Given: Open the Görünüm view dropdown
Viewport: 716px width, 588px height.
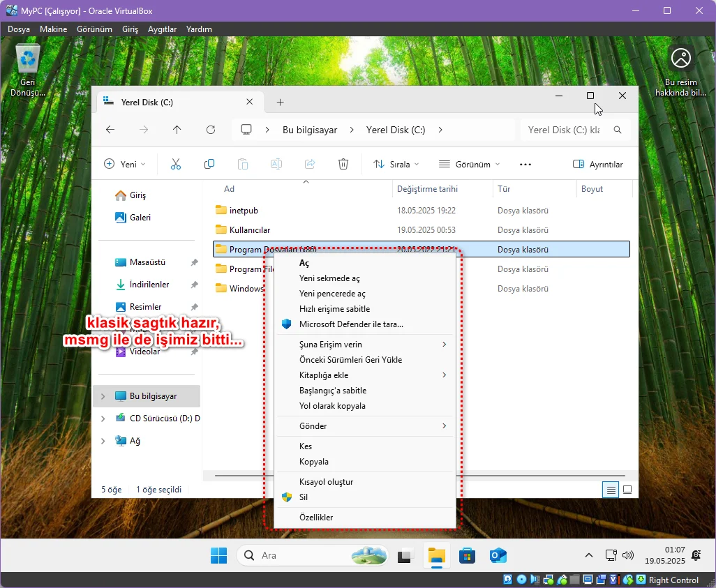Looking at the screenshot, I should click(470, 165).
